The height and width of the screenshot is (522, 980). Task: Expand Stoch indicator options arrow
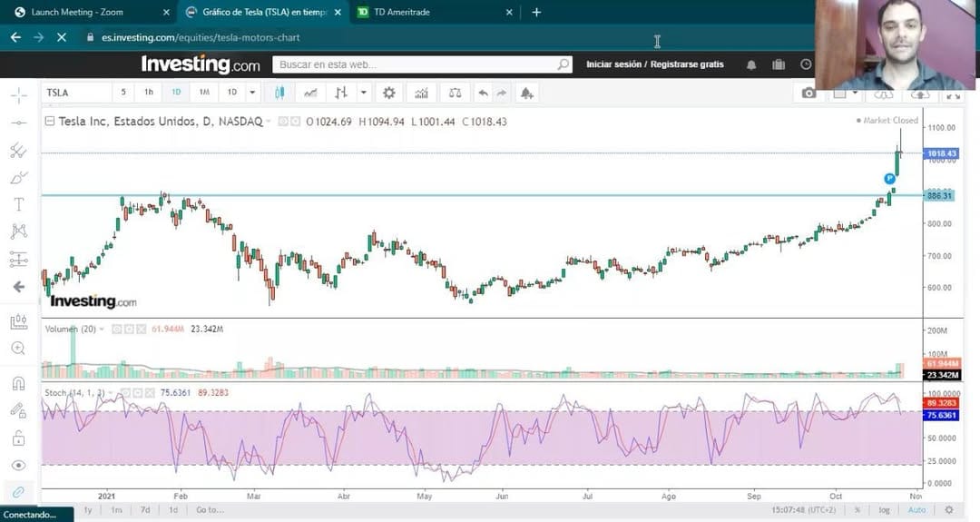pos(111,392)
